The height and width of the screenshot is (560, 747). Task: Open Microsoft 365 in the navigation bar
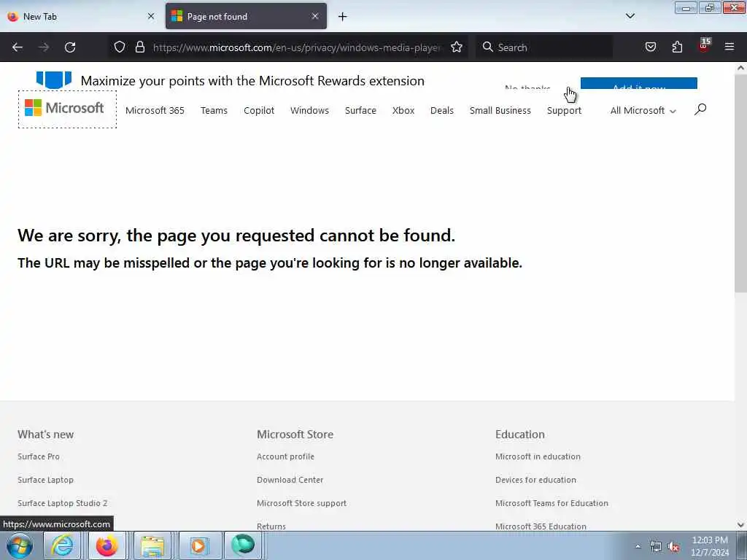click(155, 111)
